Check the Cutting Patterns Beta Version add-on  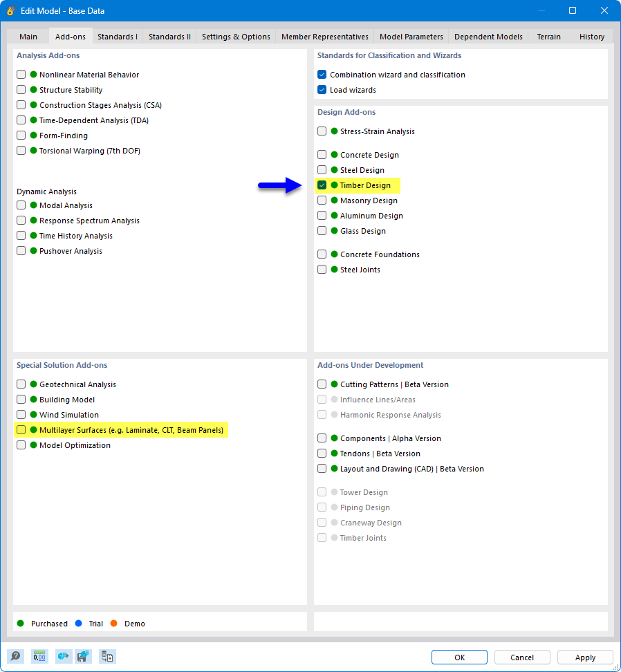pyautogui.click(x=322, y=384)
